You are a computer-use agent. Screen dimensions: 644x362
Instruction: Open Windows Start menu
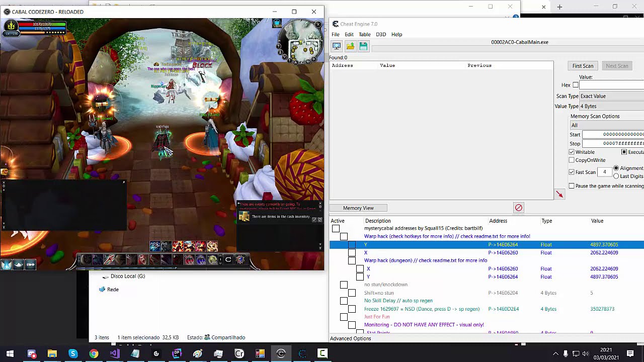10,354
